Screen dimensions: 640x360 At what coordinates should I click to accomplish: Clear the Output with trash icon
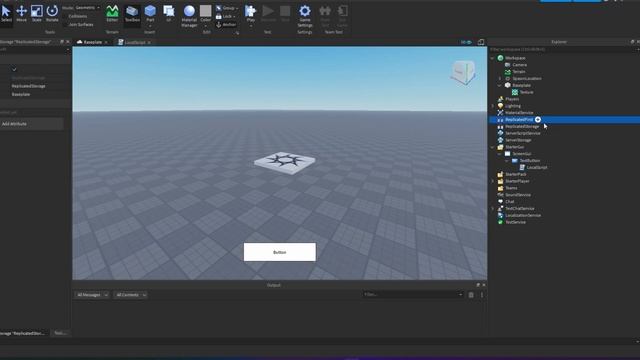coord(471,295)
